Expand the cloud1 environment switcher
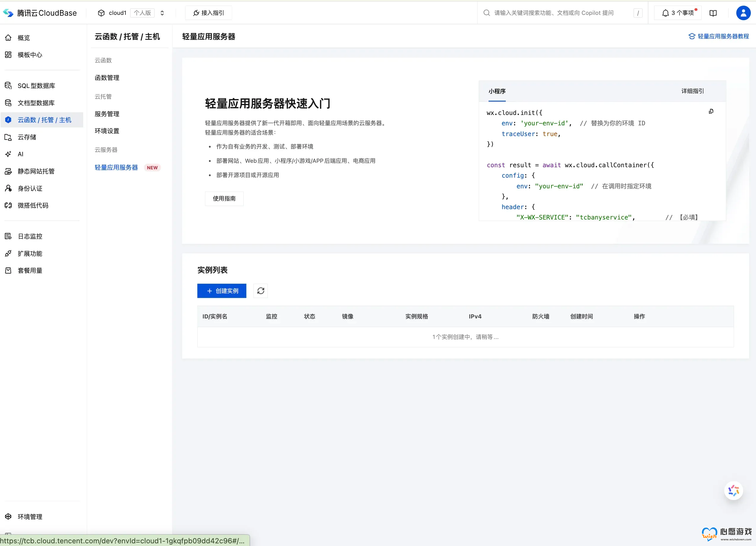 [162, 13]
